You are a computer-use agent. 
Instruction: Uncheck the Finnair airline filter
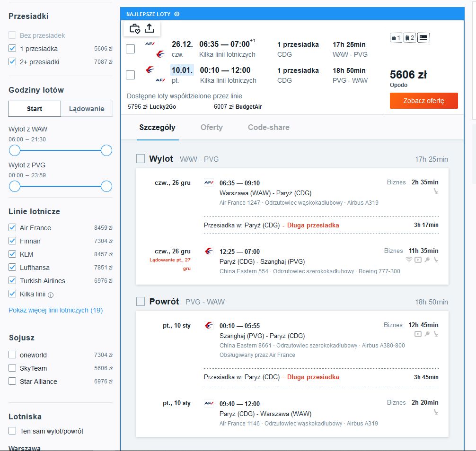[x=12, y=241]
